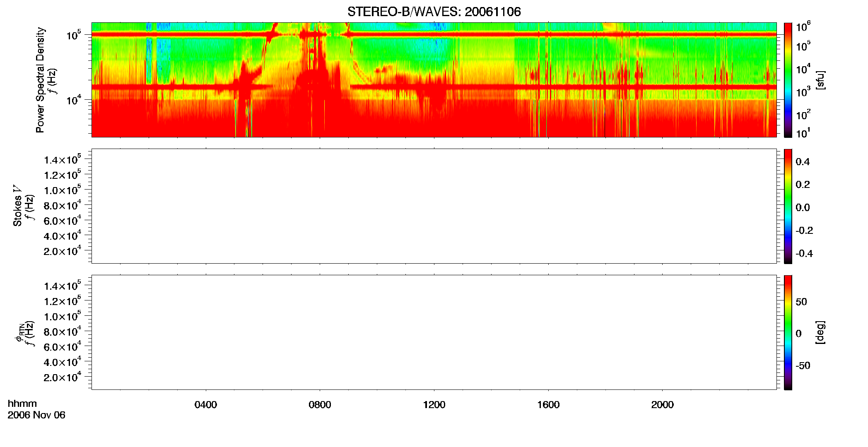Click the 0.0 label on Stokes color bar
Viewport: 868px width, 447px height.
(803, 208)
